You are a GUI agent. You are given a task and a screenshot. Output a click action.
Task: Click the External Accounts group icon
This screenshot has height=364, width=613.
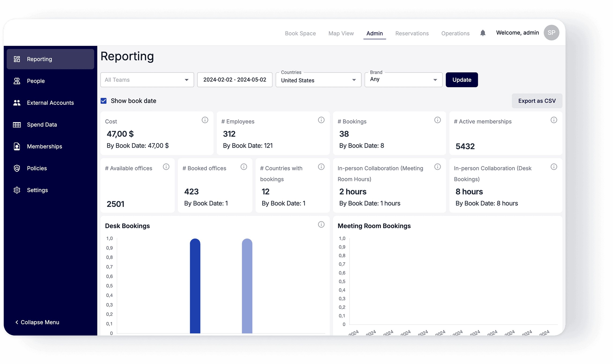pyautogui.click(x=17, y=103)
